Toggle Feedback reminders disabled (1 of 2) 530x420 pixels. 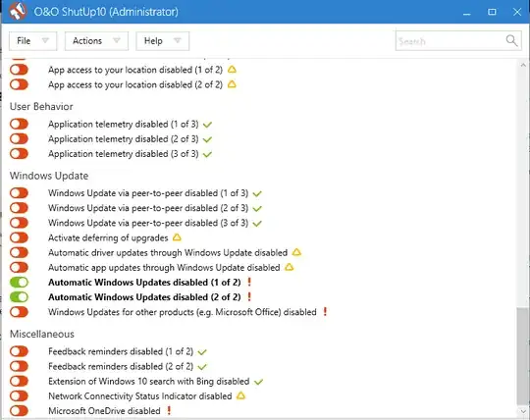[19, 351]
